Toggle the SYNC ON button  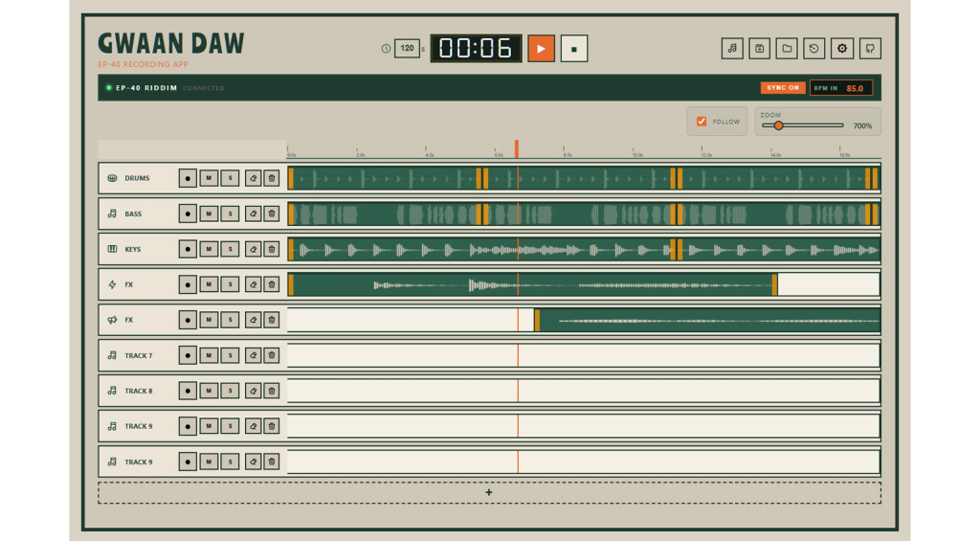click(783, 87)
